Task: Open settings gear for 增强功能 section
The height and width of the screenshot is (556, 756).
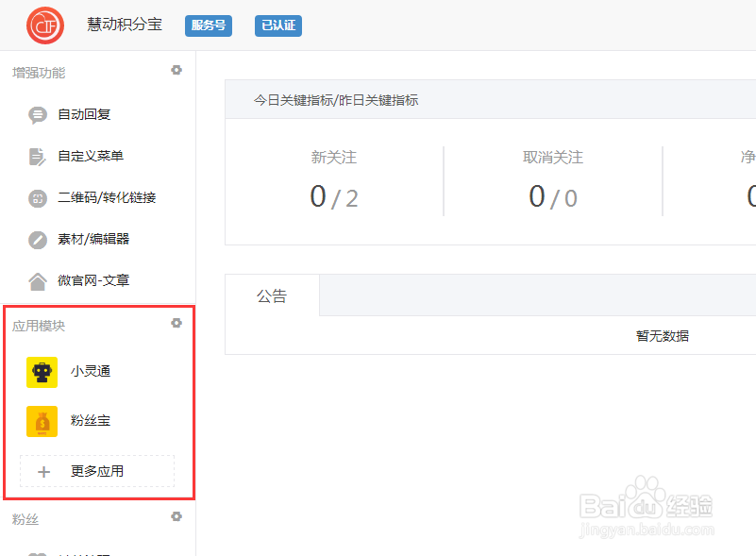Action: [x=176, y=71]
